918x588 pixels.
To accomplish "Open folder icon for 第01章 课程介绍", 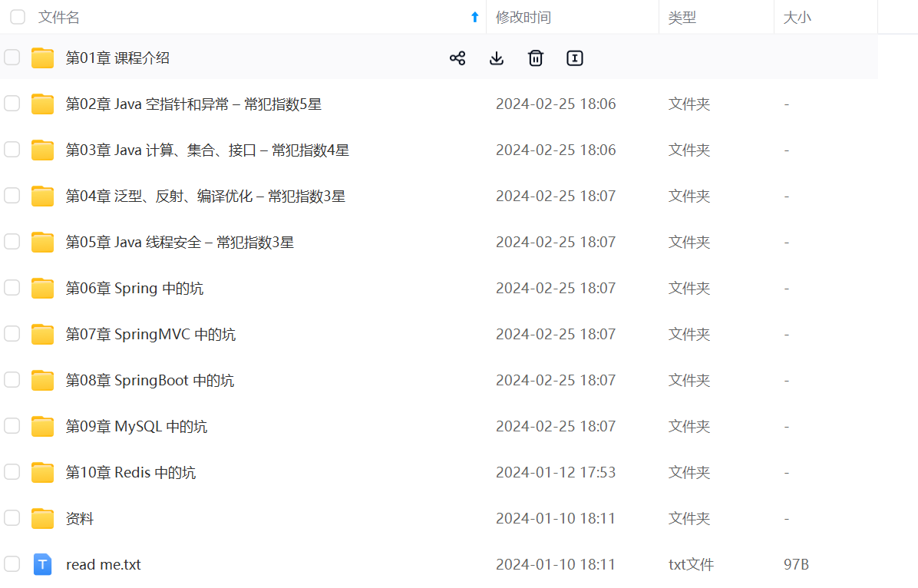I will point(43,58).
